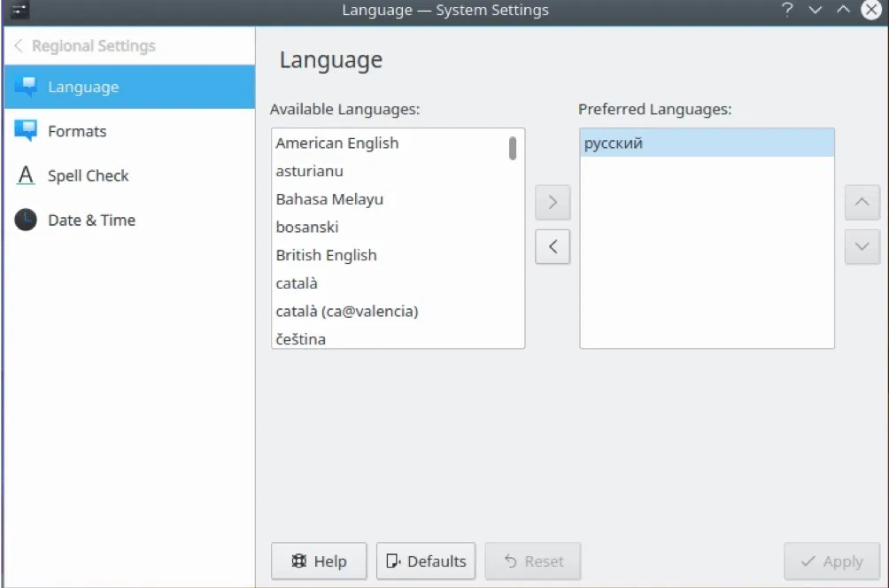Click the Formats icon in the sidebar

[26, 130]
